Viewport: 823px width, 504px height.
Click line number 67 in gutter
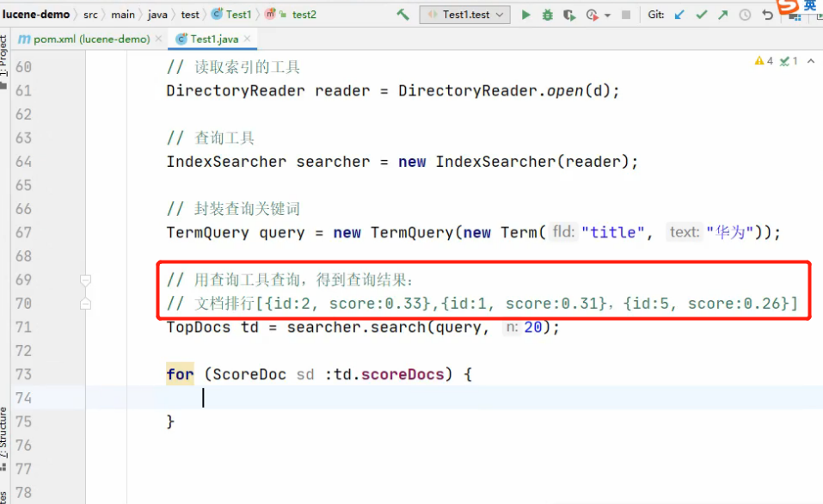[23, 232]
